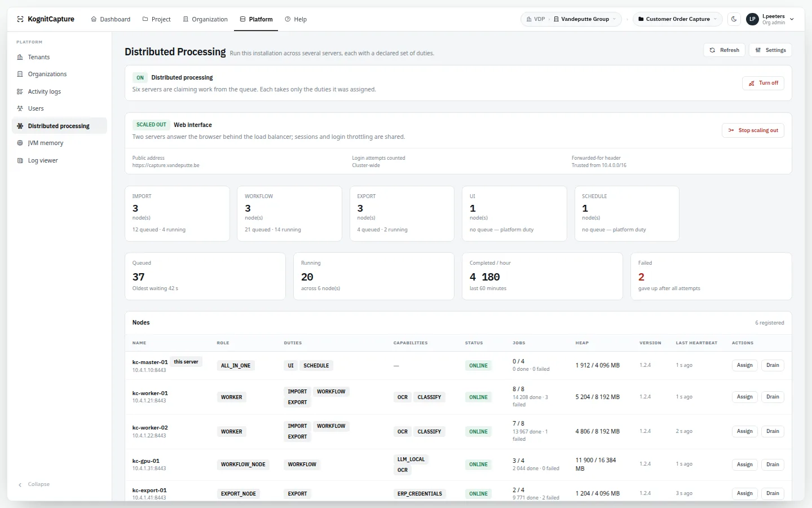
Task: Select the SCHEDULE duty card
Action: click(627, 213)
